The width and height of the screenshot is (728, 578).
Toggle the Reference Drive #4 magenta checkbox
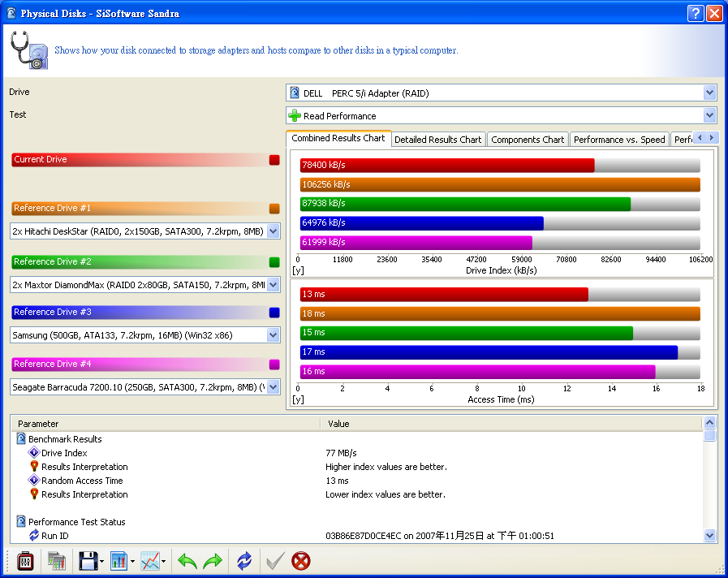click(274, 364)
